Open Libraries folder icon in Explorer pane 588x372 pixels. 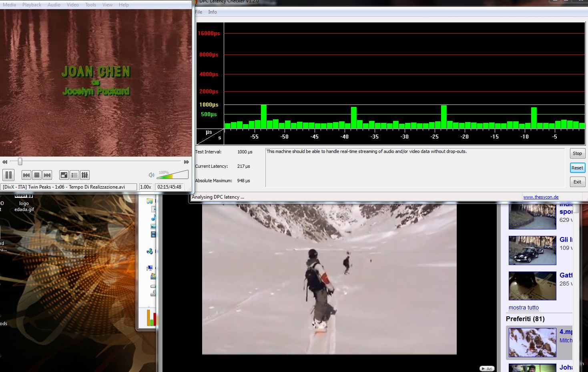point(150,201)
